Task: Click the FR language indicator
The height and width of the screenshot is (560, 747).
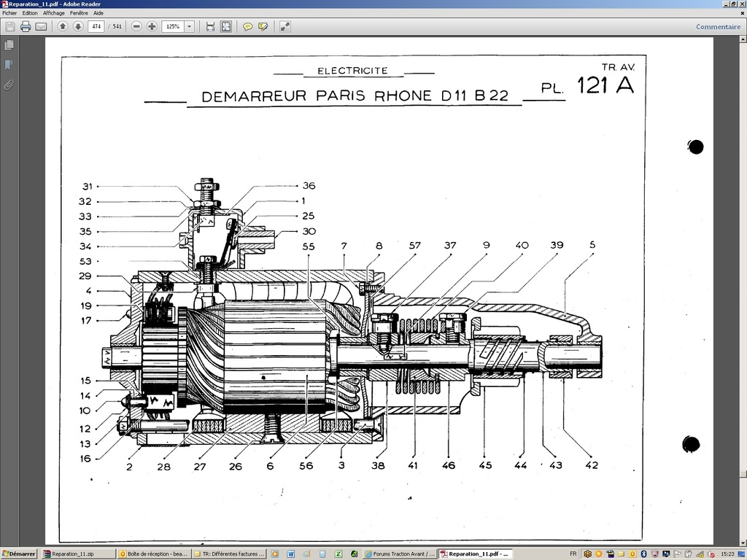Action: [x=573, y=554]
